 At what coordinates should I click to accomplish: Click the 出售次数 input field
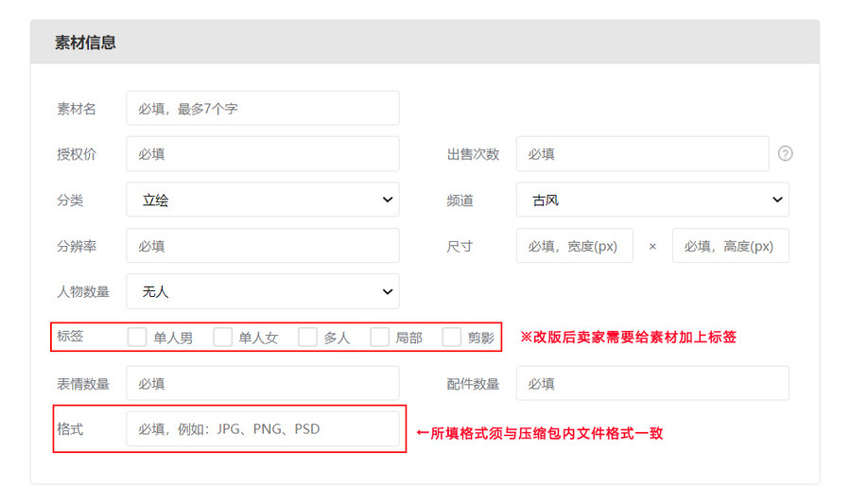[642, 154]
